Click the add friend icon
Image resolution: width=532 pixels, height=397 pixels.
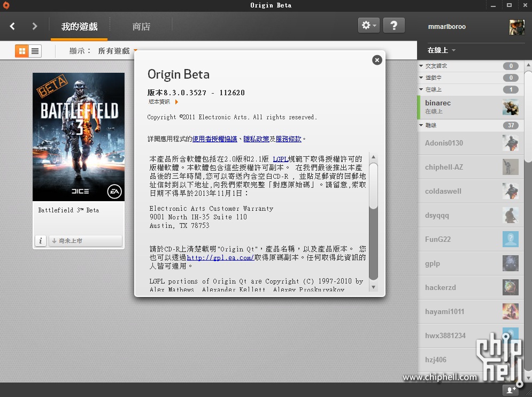pyautogui.click(x=511, y=391)
